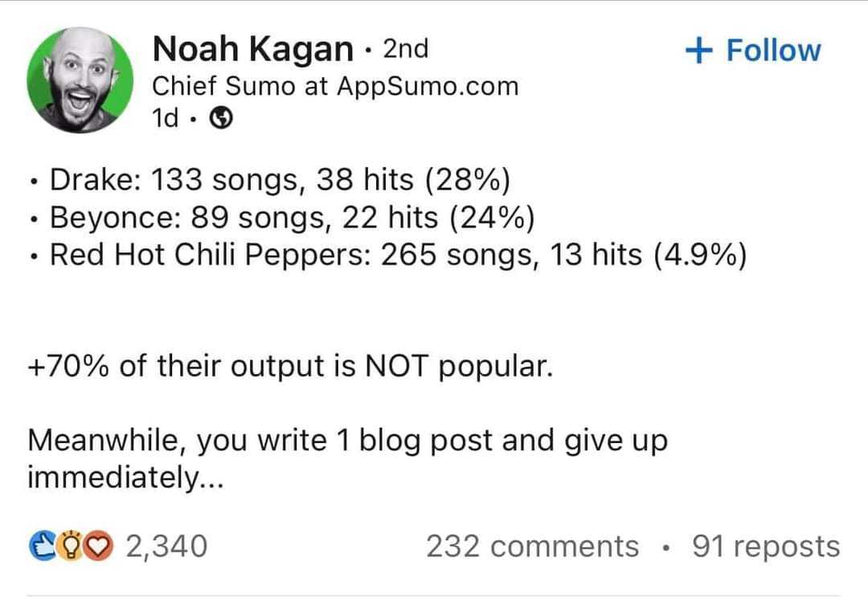Image resolution: width=868 pixels, height=599 pixels.
Task: Open the 232 comments link
Action: pyautogui.click(x=532, y=547)
